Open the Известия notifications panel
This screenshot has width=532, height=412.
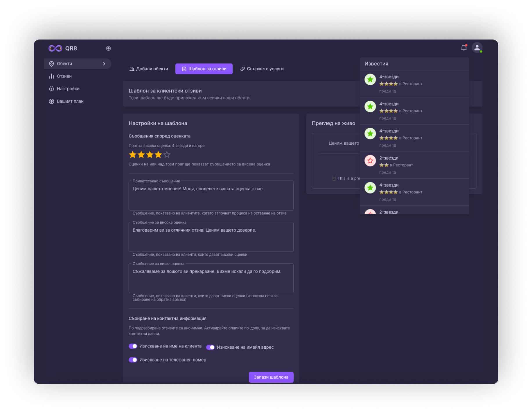coord(376,63)
